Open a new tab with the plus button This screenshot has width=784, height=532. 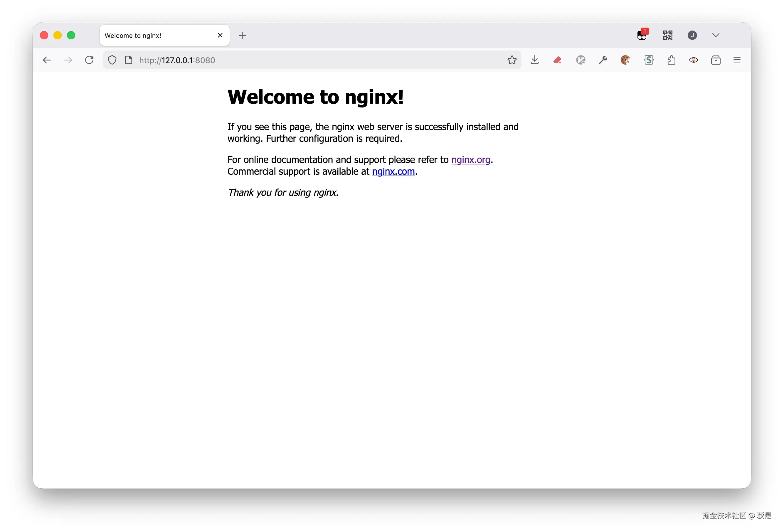[x=242, y=36]
